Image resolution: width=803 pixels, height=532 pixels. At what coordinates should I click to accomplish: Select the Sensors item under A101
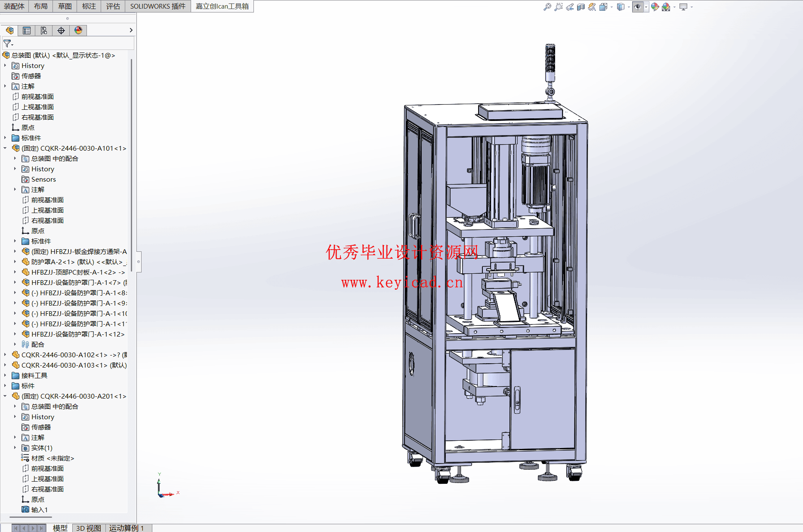(x=39, y=179)
